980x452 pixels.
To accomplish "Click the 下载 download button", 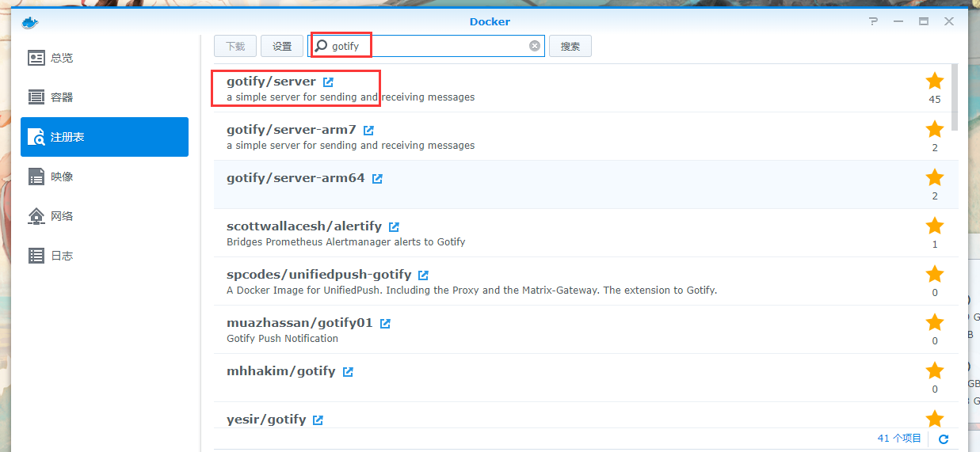I will [x=235, y=46].
